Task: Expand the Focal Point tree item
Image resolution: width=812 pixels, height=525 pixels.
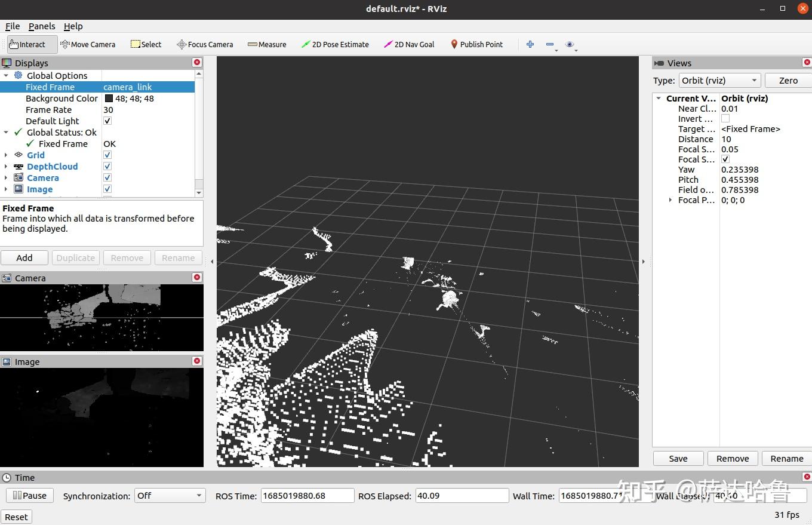Action: (x=670, y=200)
